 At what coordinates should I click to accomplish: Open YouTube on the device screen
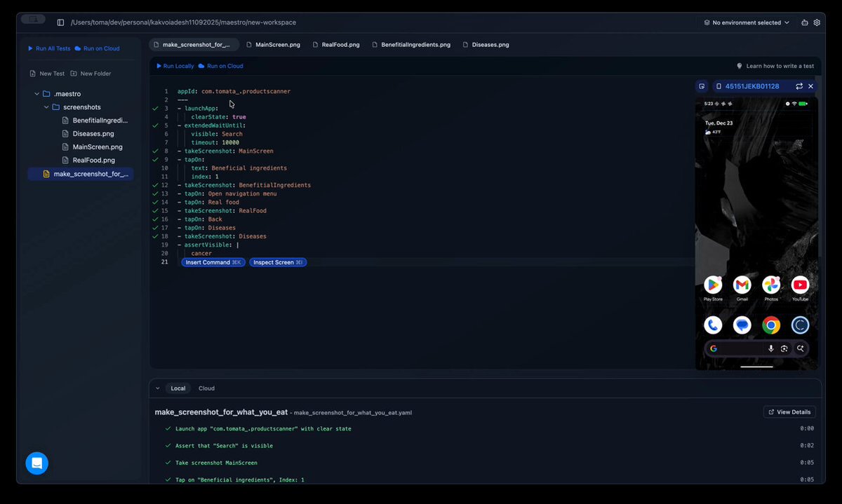[x=800, y=285]
